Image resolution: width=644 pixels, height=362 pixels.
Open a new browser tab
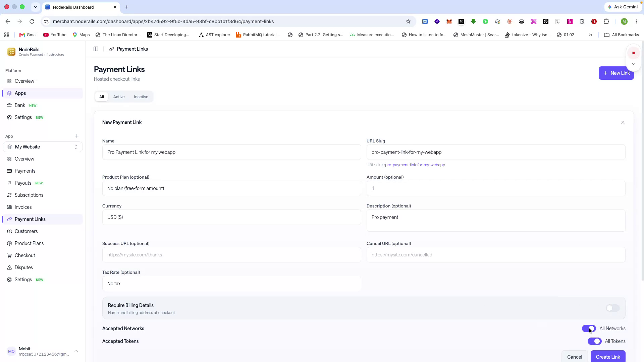click(127, 7)
